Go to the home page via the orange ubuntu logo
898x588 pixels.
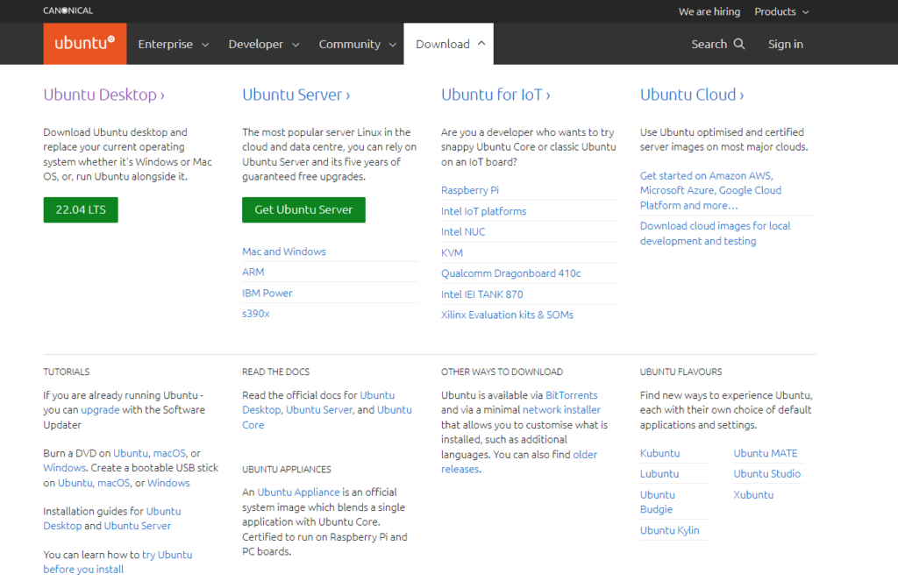[85, 44]
